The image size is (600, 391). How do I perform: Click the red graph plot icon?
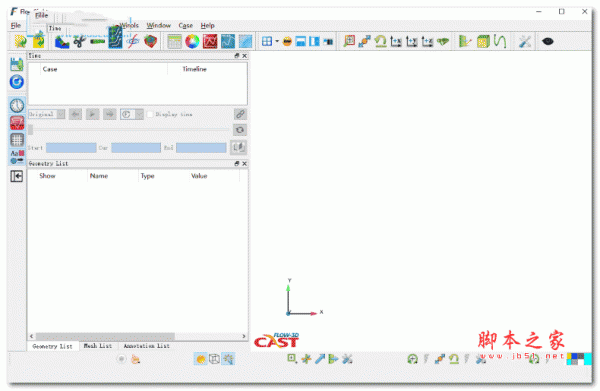point(210,41)
